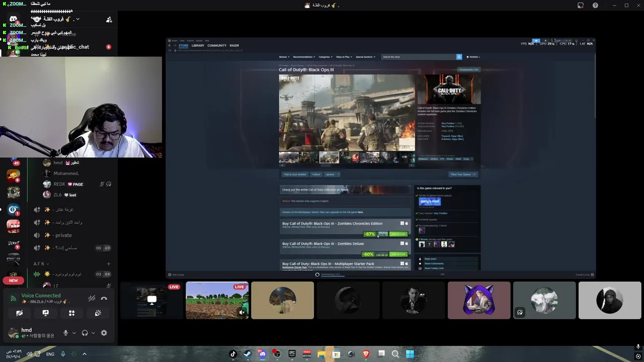This screenshot has width=644, height=362.
Task: Select the purple cat avatar participant tile
Action: 479,300
